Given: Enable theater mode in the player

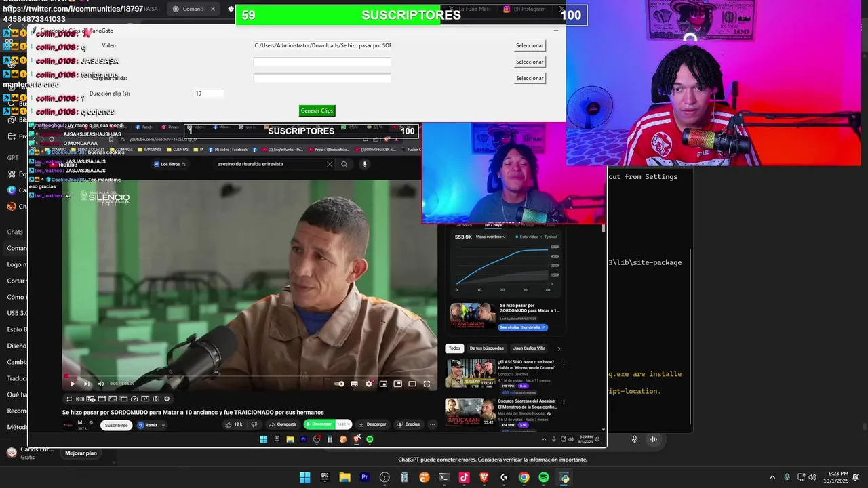Looking at the screenshot, I should click(412, 384).
